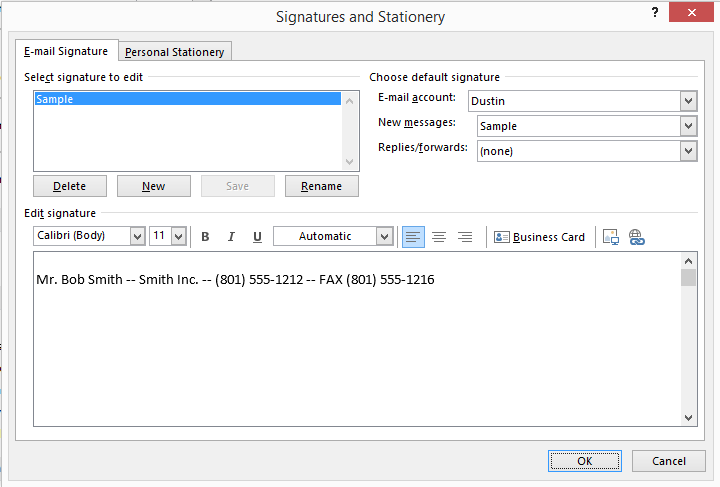The width and height of the screenshot is (720, 487).
Task: Center the signature text
Action: tap(439, 237)
